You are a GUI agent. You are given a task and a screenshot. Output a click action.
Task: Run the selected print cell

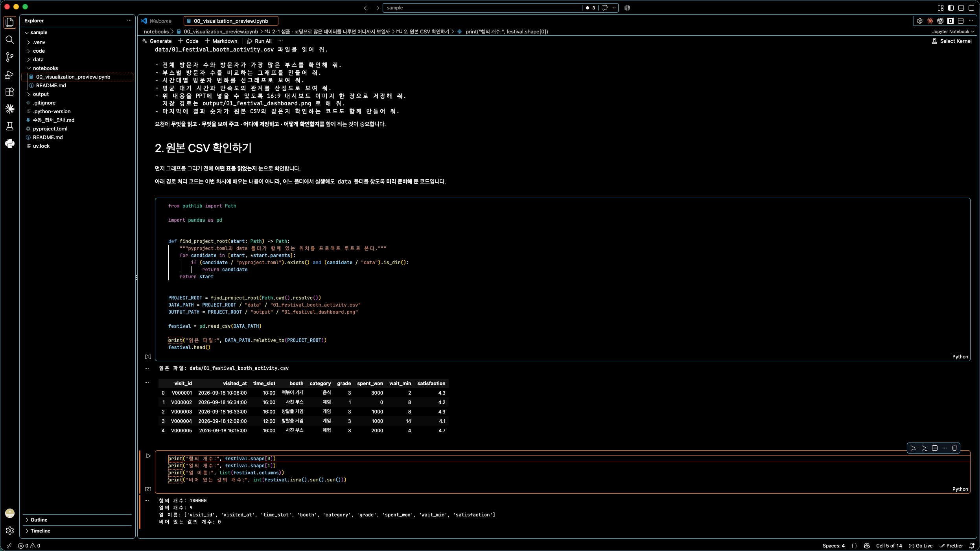(x=148, y=456)
